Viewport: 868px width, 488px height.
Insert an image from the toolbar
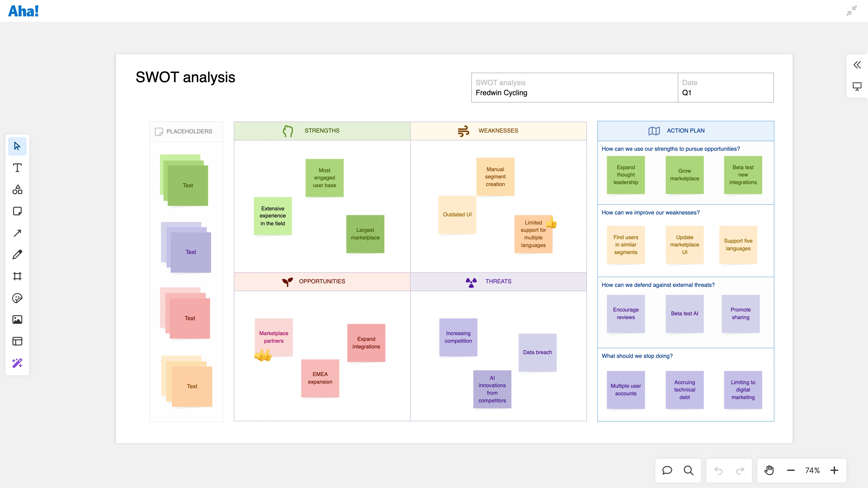[17, 320]
